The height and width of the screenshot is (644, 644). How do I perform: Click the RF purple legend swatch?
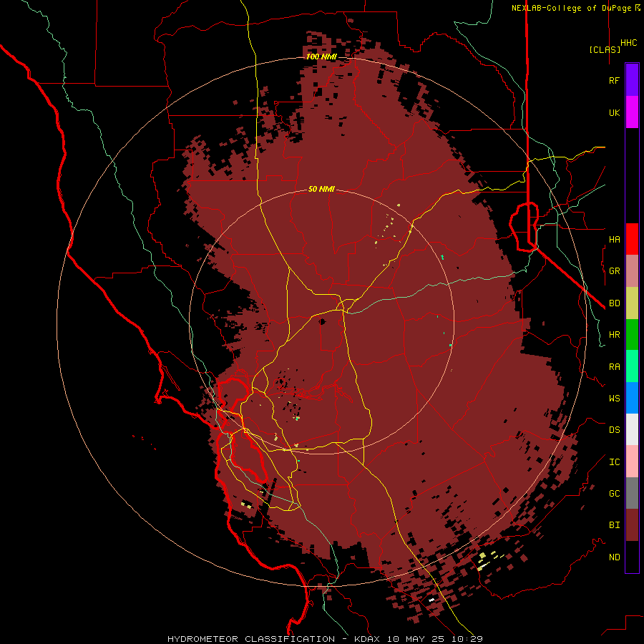click(632, 80)
